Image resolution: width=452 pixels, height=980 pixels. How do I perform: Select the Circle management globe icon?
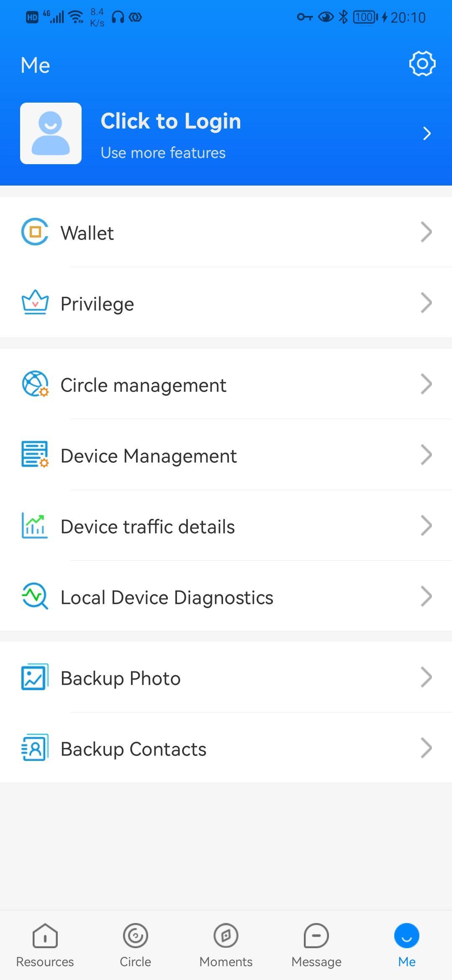(35, 384)
